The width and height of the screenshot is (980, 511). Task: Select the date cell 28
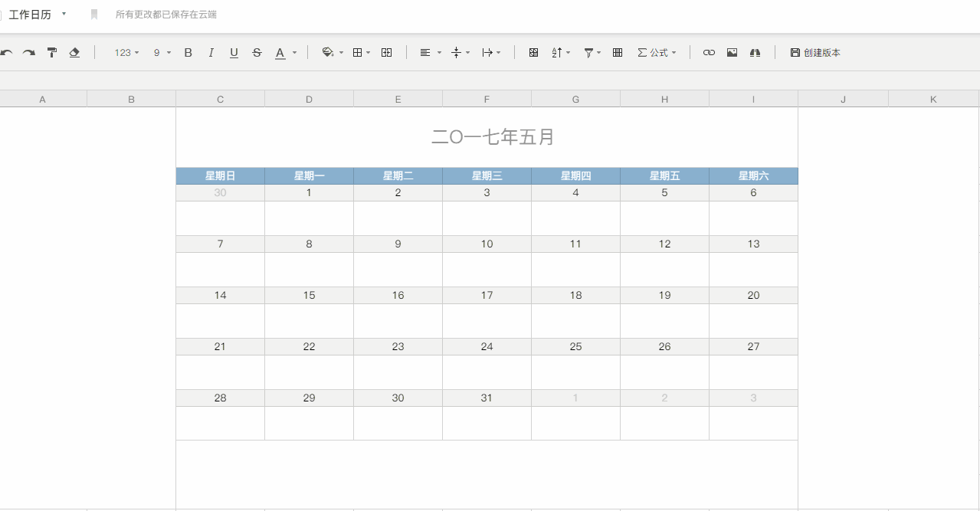[220, 398]
